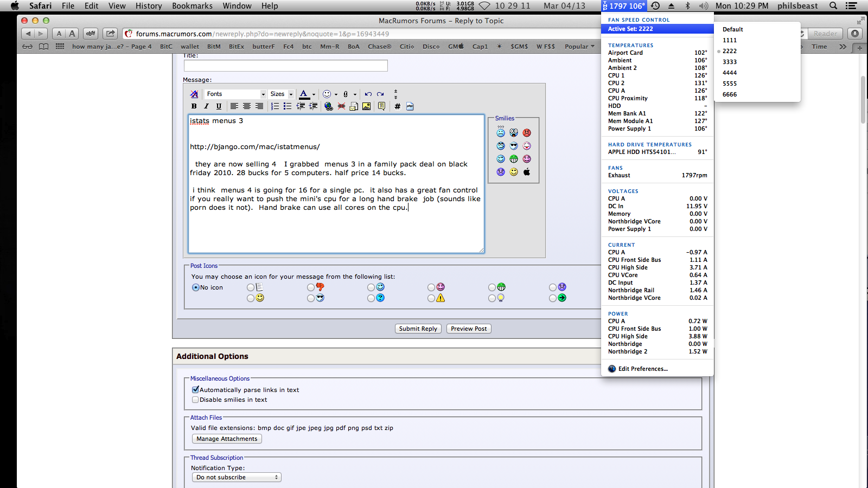Remove link with the unlink icon
The height and width of the screenshot is (488, 868).
click(x=341, y=106)
